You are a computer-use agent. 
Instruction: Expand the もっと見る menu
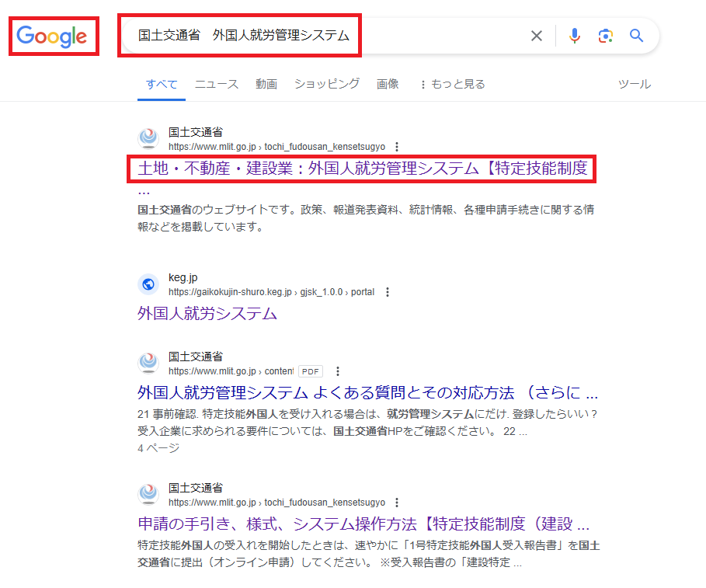pos(451,84)
